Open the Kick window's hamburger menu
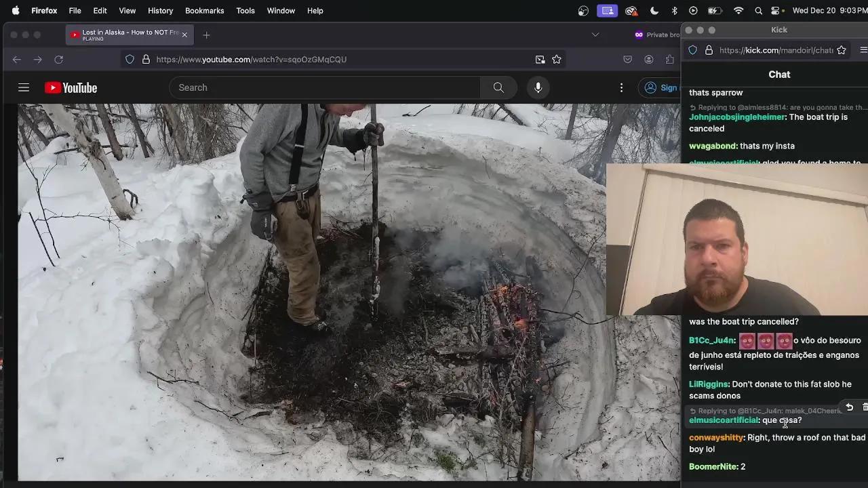 click(863, 49)
